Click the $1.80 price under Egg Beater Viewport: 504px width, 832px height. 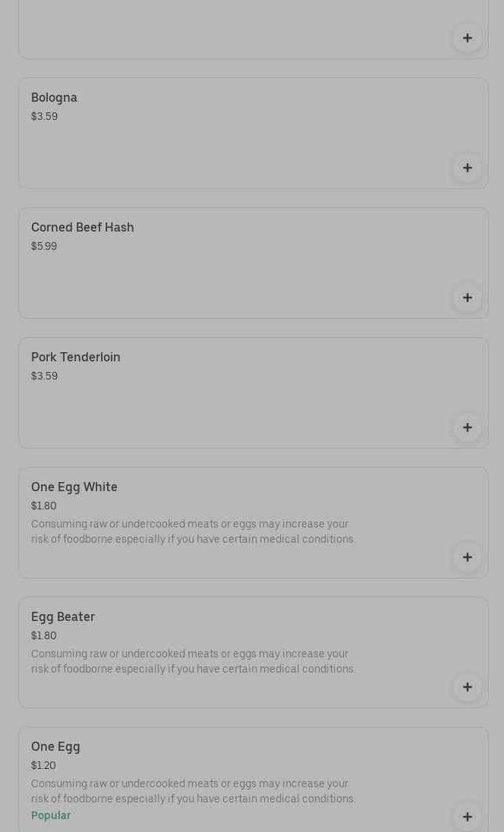(x=44, y=636)
